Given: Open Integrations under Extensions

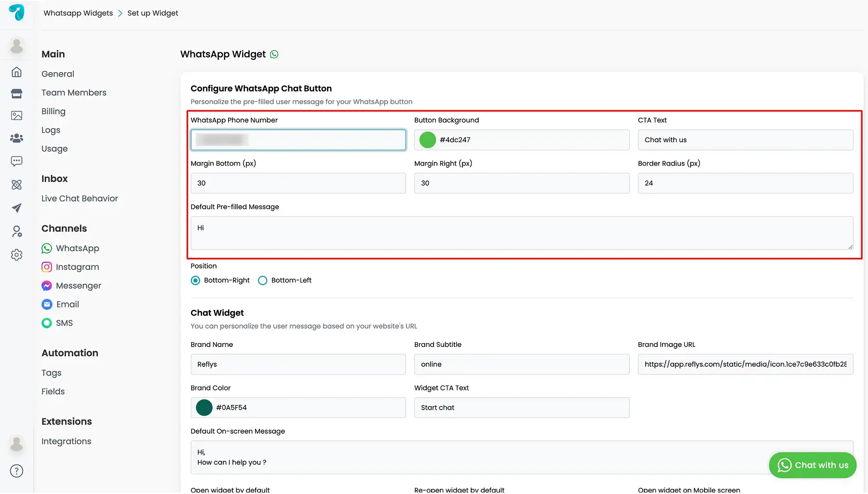Looking at the screenshot, I should pyautogui.click(x=67, y=441).
